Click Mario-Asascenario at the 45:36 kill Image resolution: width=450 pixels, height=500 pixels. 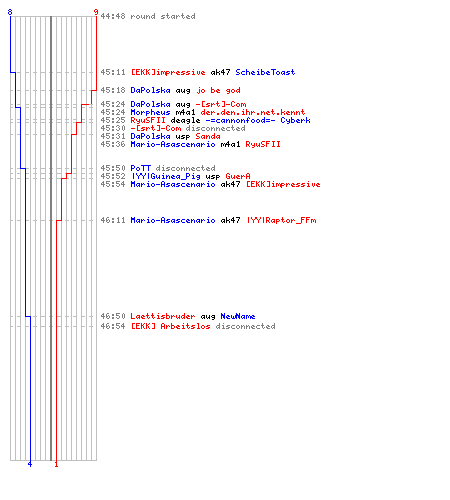click(x=173, y=144)
